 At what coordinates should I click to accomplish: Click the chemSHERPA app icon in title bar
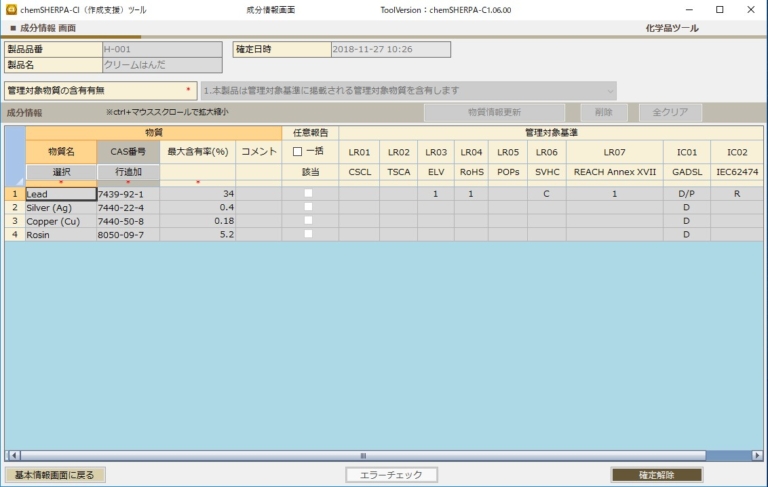click(x=10, y=9)
